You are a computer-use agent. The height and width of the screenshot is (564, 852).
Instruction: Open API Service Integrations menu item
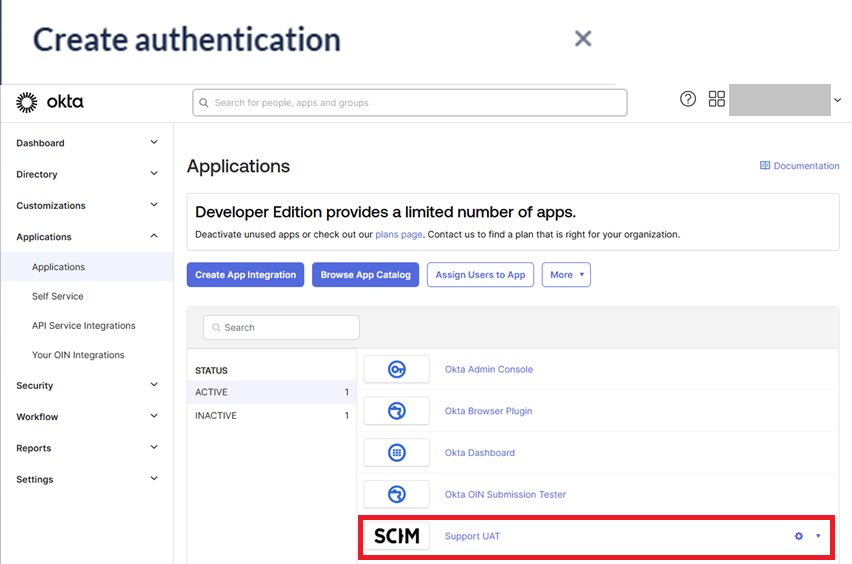point(83,326)
